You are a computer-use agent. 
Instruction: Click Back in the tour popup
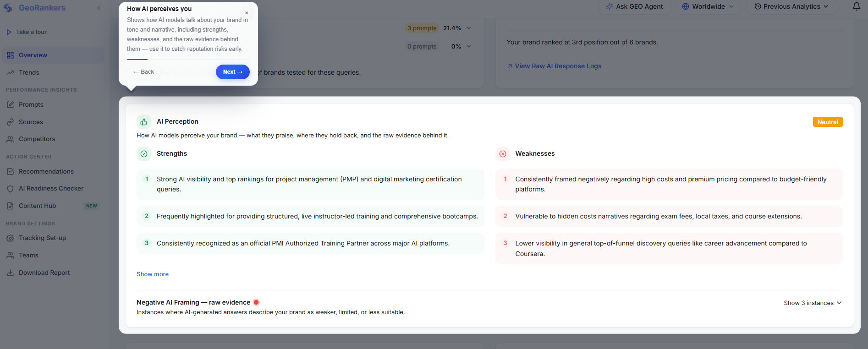tap(144, 72)
